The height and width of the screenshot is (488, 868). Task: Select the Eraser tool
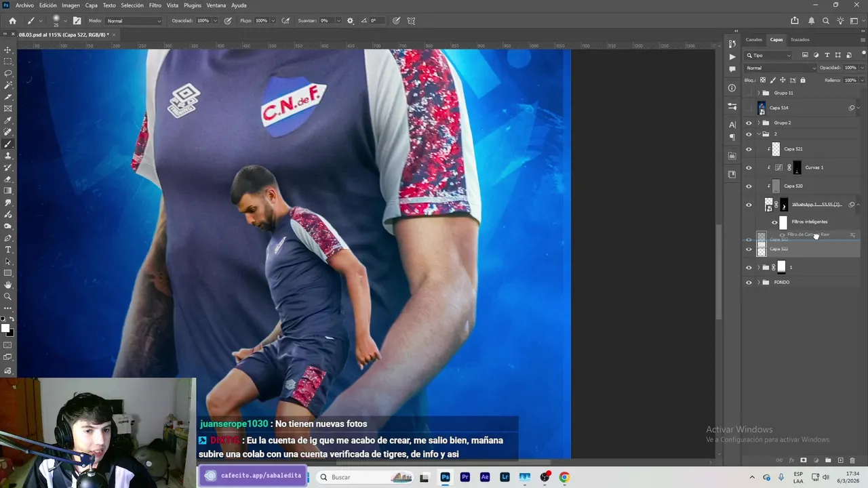(8, 180)
